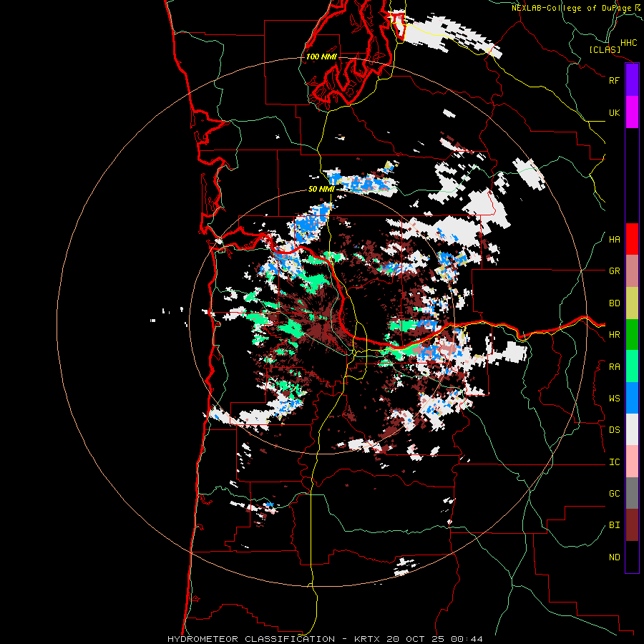Click the 50 NMI range ring label

point(321,189)
